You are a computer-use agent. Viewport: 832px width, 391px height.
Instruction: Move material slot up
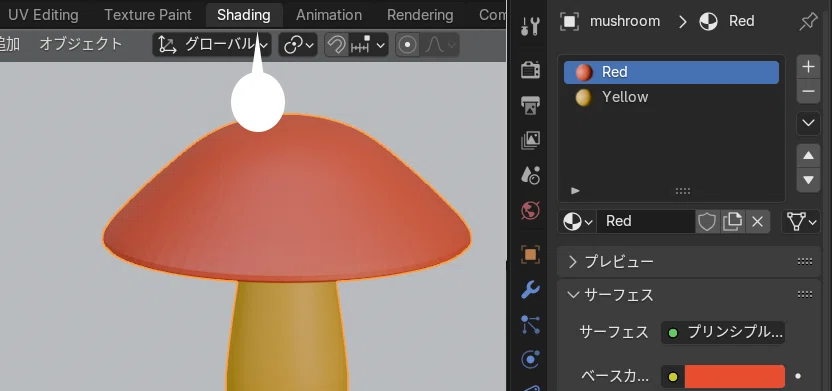808,156
